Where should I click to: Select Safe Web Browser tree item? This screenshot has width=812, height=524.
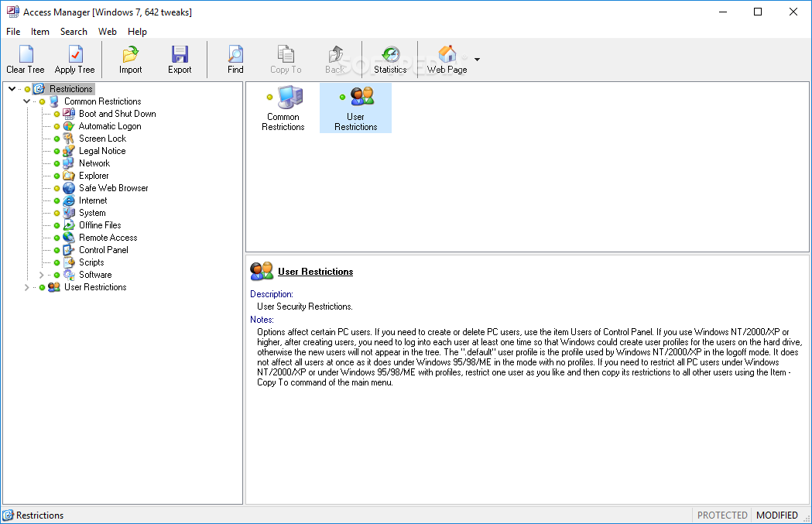(x=114, y=188)
